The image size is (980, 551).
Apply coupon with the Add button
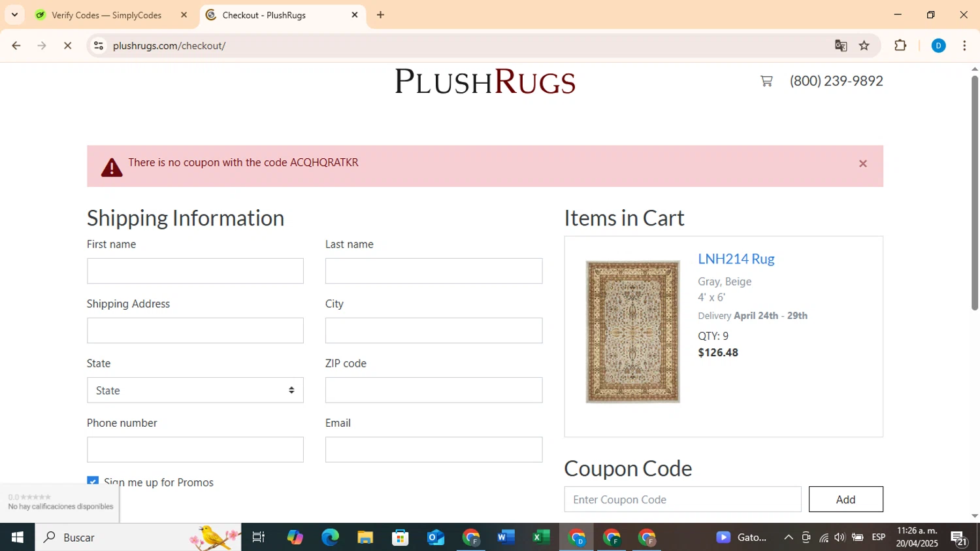click(845, 499)
